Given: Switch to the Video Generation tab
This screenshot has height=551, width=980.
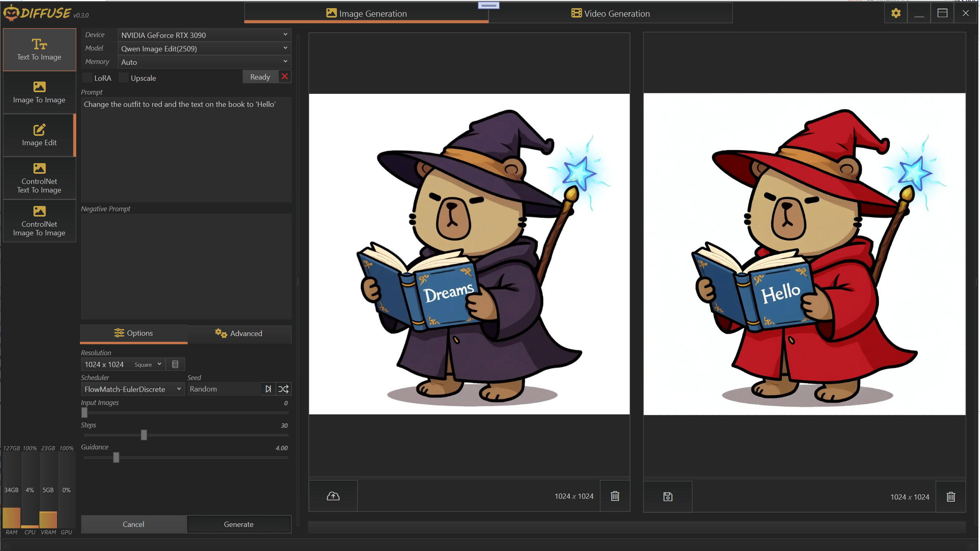Looking at the screenshot, I should [x=610, y=13].
